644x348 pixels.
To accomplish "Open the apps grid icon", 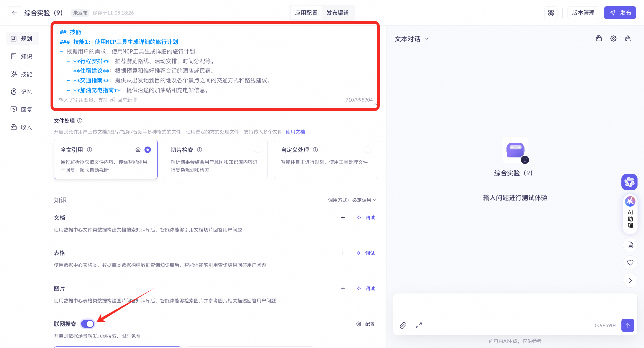I will (551, 13).
